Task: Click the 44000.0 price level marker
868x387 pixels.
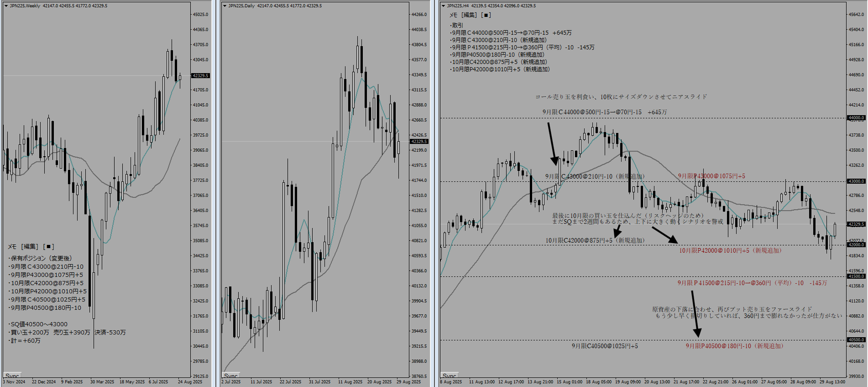Action: (x=856, y=118)
